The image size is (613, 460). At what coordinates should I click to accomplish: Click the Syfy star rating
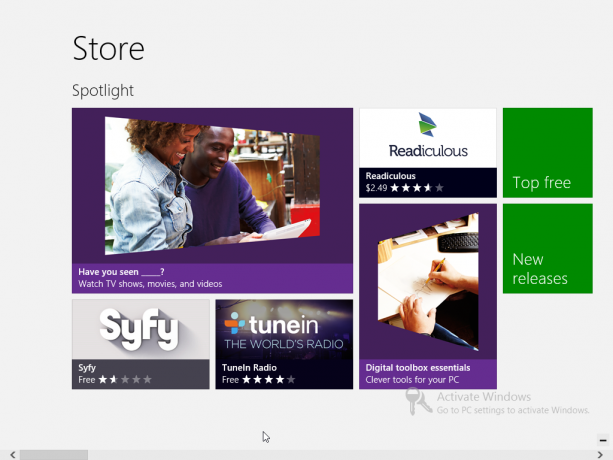[x=125, y=379]
